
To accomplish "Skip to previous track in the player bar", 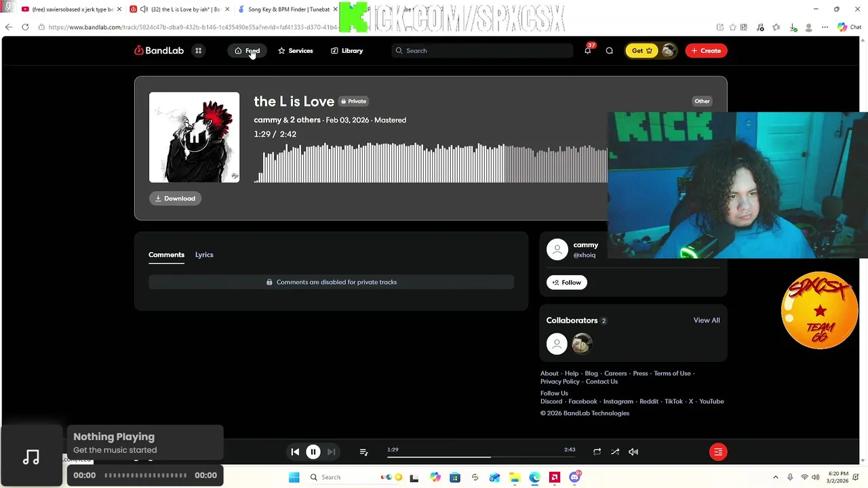I will tap(295, 452).
